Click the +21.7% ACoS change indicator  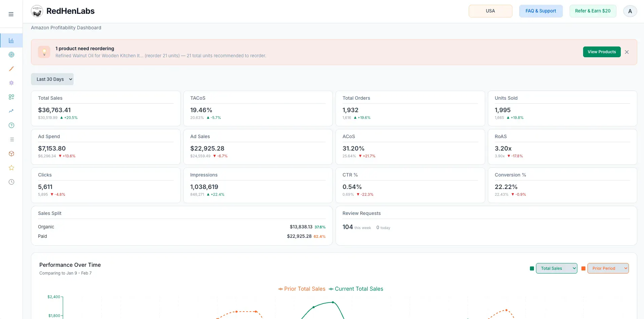point(367,156)
